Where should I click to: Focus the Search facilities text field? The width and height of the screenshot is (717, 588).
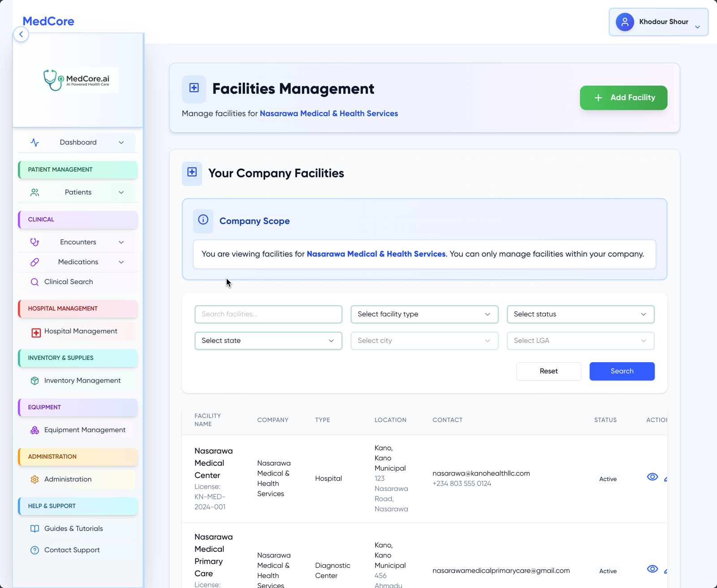click(268, 314)
